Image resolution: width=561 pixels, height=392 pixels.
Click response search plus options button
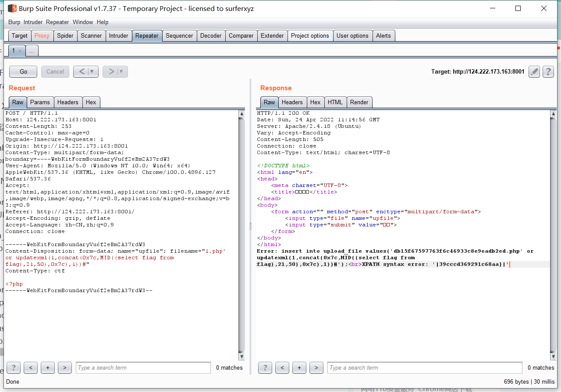click(299, 367)
